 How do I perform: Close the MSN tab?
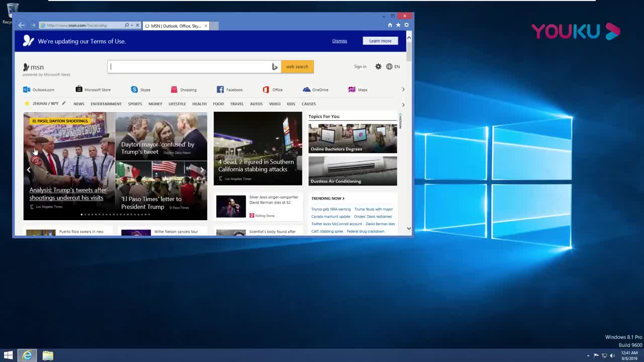pos(206,26)
